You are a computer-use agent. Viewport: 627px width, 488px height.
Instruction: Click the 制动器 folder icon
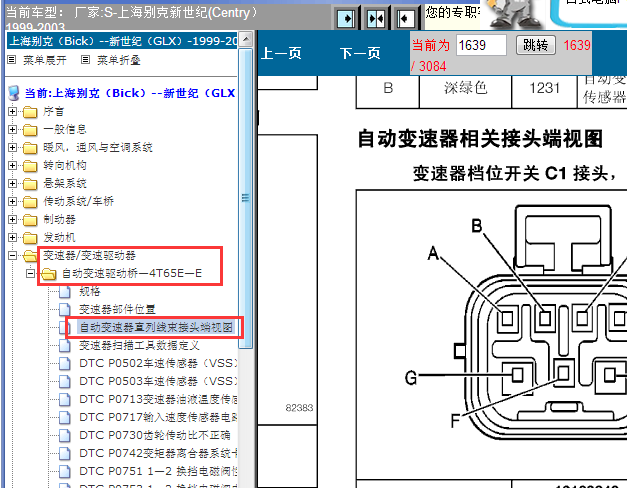(30, 220)
